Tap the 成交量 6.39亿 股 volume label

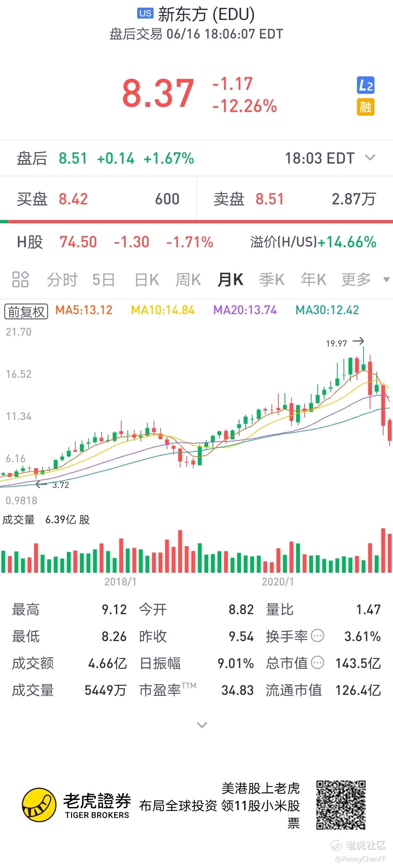46,520
